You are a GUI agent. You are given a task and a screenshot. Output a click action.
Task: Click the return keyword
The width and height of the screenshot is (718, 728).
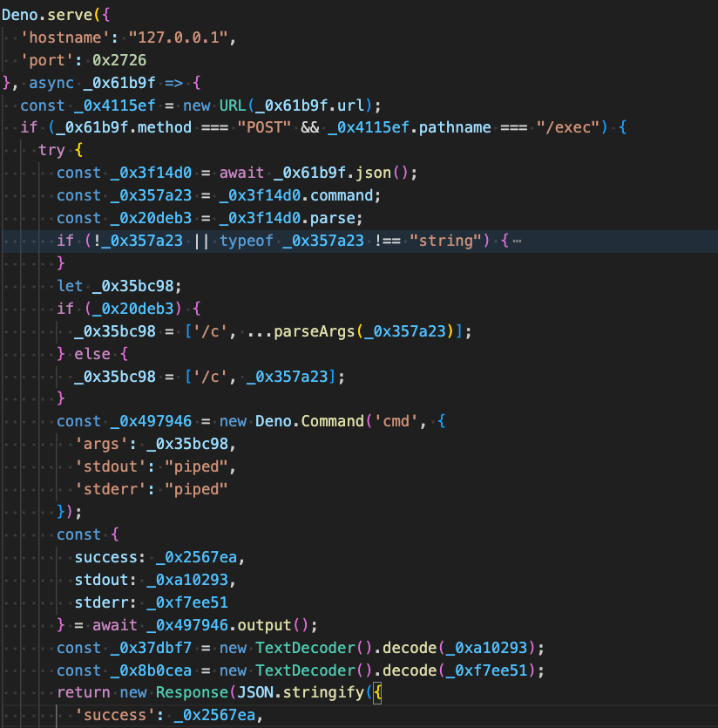click(x=84, y=693)
